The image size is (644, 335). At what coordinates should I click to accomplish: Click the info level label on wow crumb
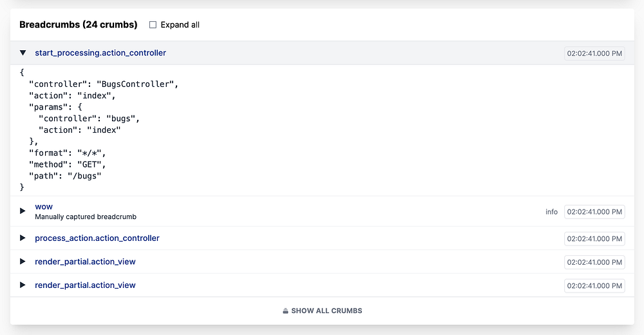tap(551, 211)
